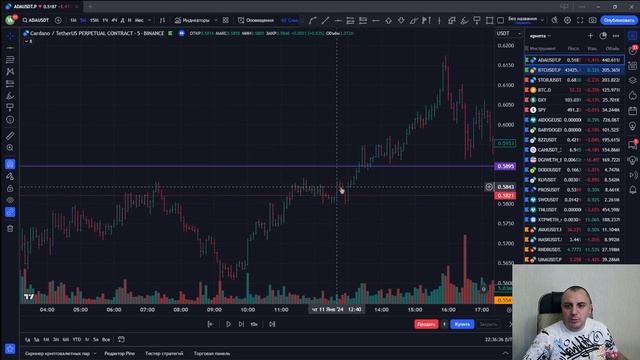Select the arrow up marker tool
This screenshot has width=640, height=360.
click(x=389, y=20)
